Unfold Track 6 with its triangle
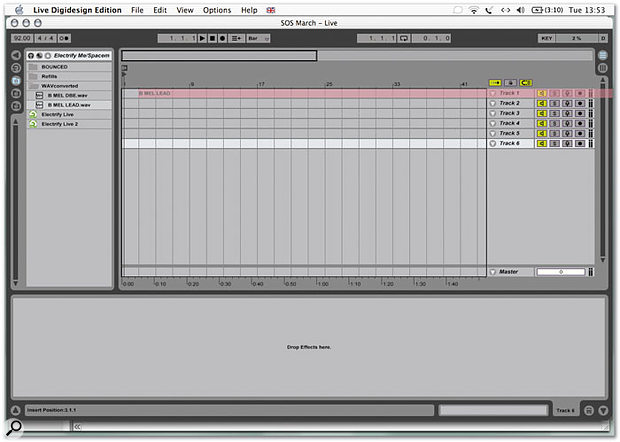 point(493,144)
